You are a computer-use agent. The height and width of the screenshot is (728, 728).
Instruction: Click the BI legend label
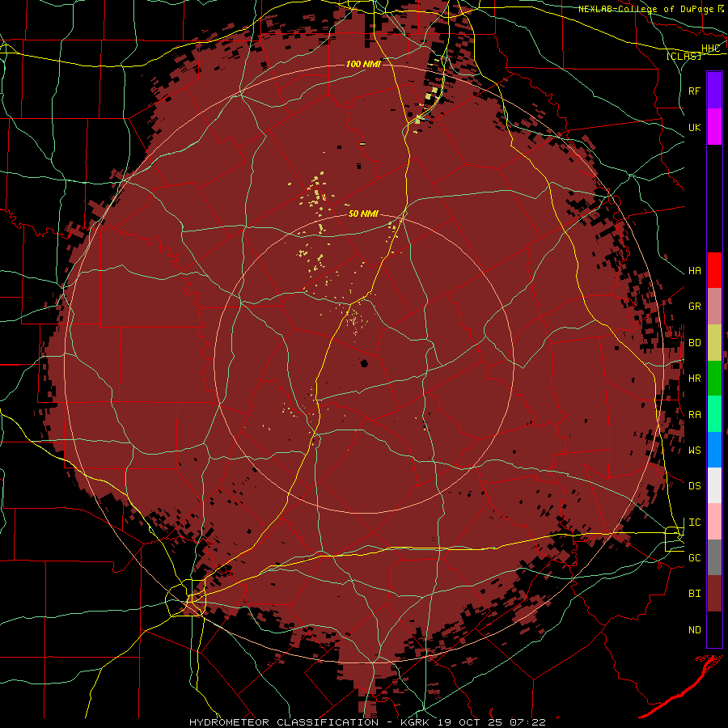click(695, 594)
